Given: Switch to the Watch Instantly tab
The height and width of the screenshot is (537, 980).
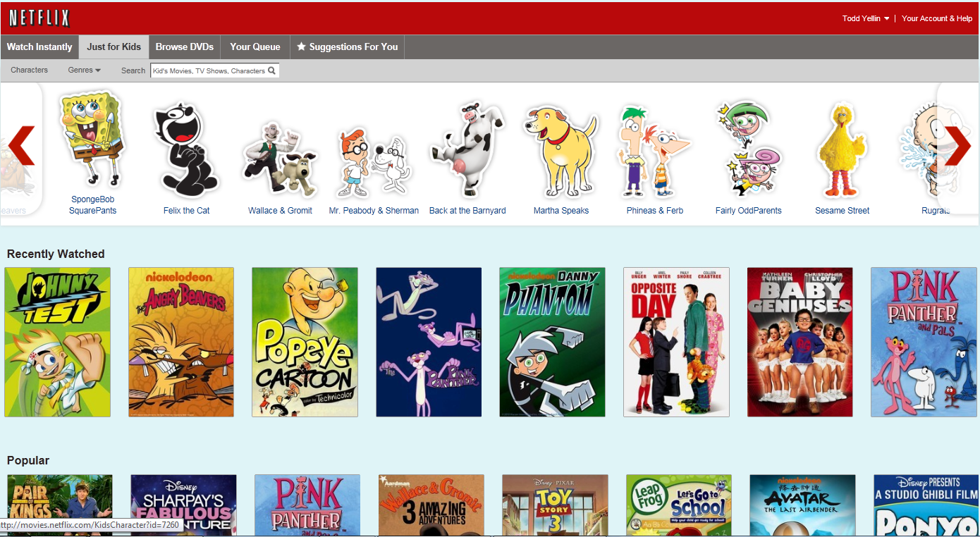Looking at the screenshot, I should 39,47.
